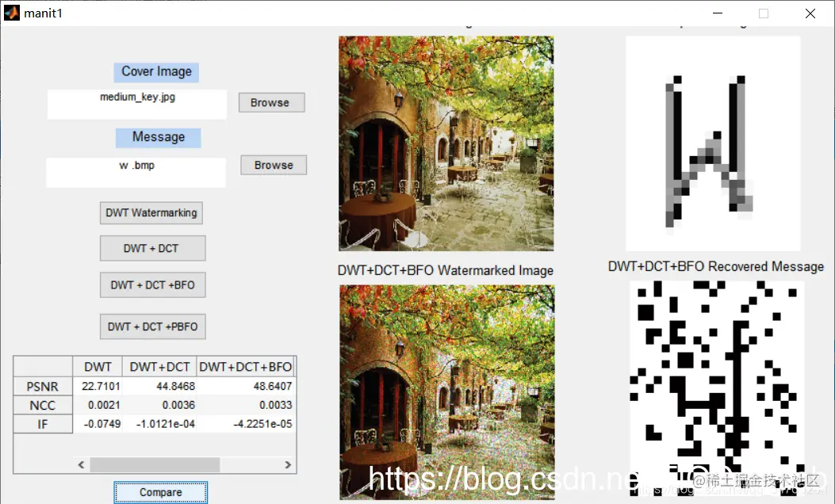
Task: Click the table's horizontal scrollbar thumb
Action: pos(155,464)
